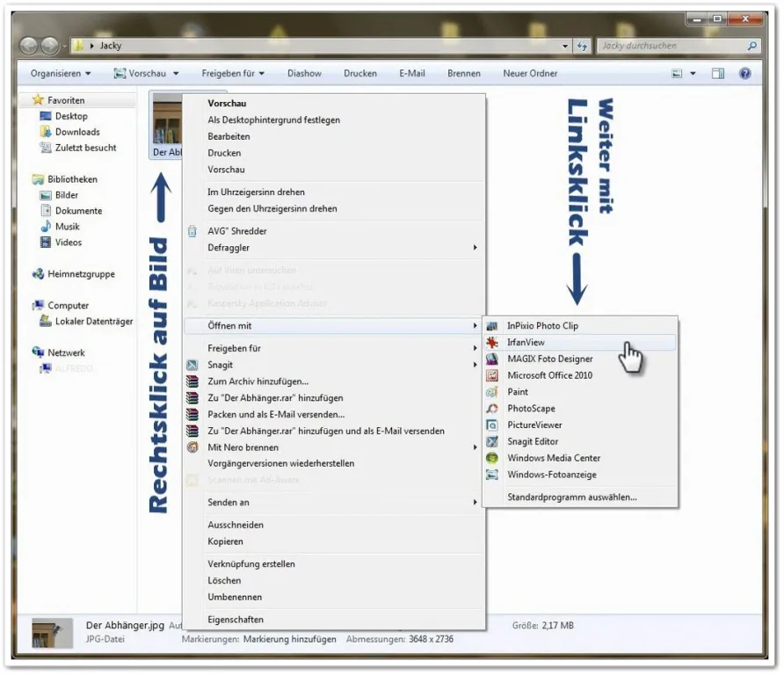Click the Snagit icon in context menu
The image size is (784, 675).
pos(192,365)
